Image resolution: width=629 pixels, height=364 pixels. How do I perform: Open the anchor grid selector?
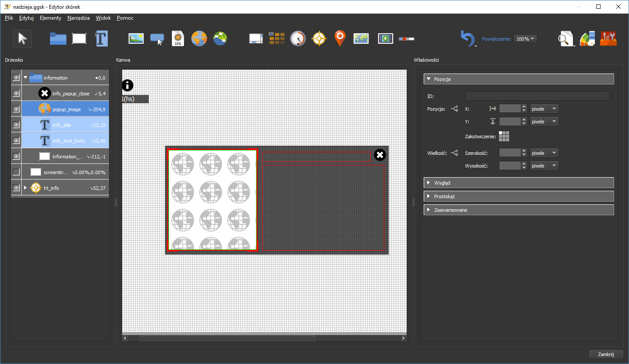tap(504, 136)
